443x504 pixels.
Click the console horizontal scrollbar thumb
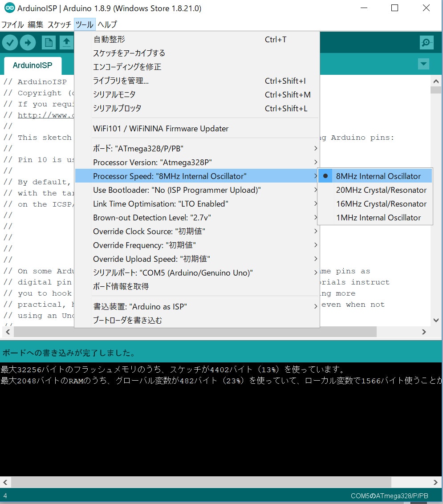tap(201, 482)
